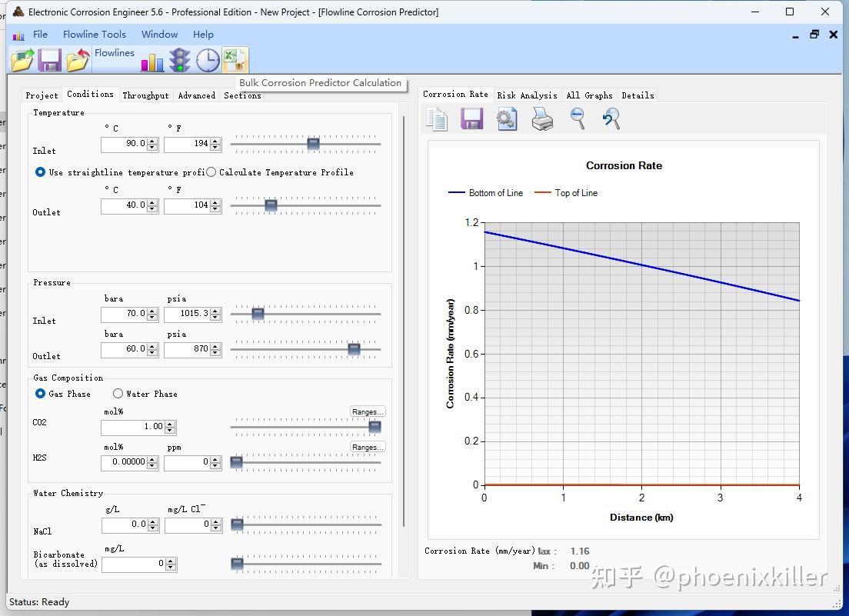Select Calculate Temperature Profile option
This screenshot has width=849, height=616.
211,172
